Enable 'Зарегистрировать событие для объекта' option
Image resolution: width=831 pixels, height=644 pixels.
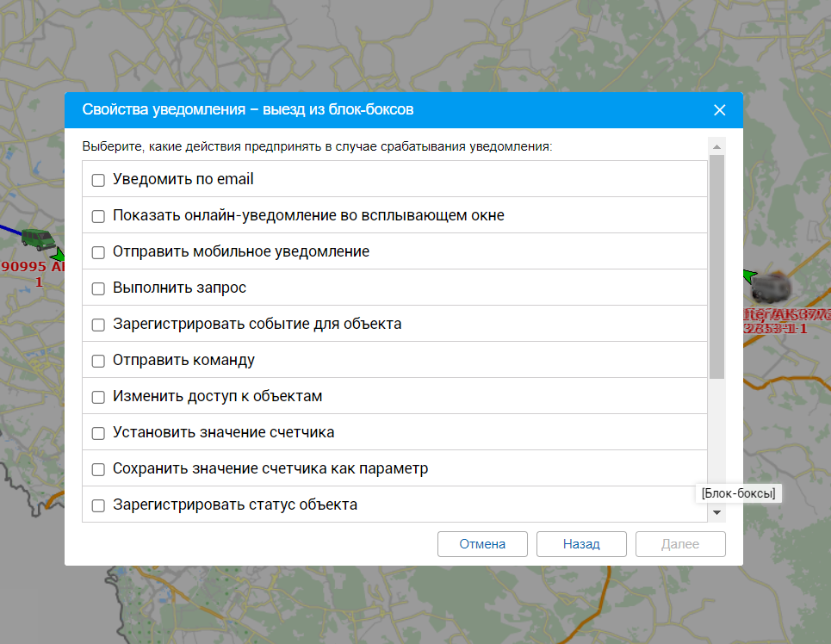click(x=98, y=325)
